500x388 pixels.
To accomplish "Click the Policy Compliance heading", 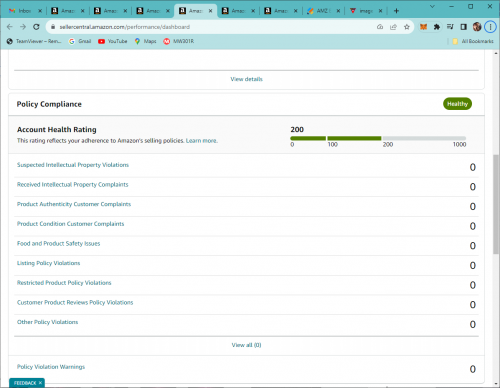I will click(49, 104).
